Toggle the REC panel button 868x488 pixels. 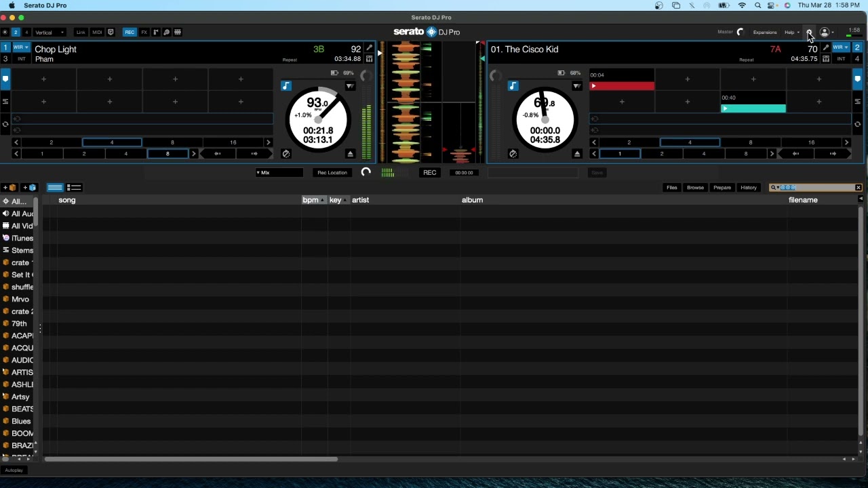coord(129,32)
